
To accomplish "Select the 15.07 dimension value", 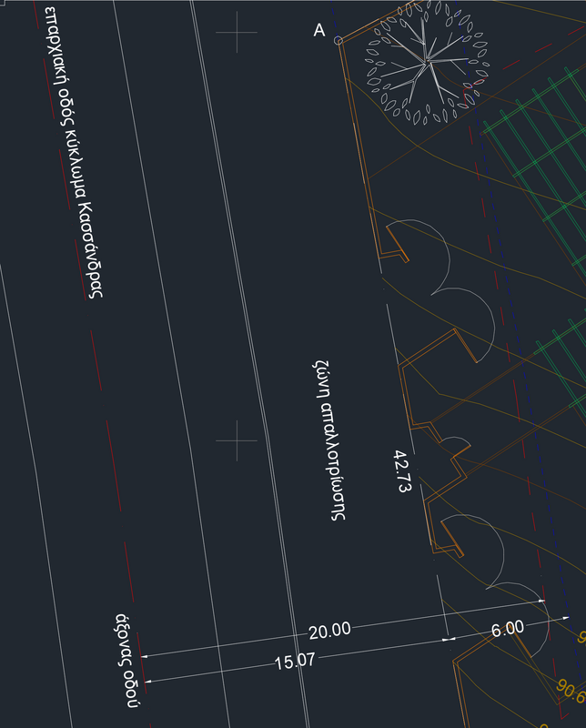I will [294, 662].
